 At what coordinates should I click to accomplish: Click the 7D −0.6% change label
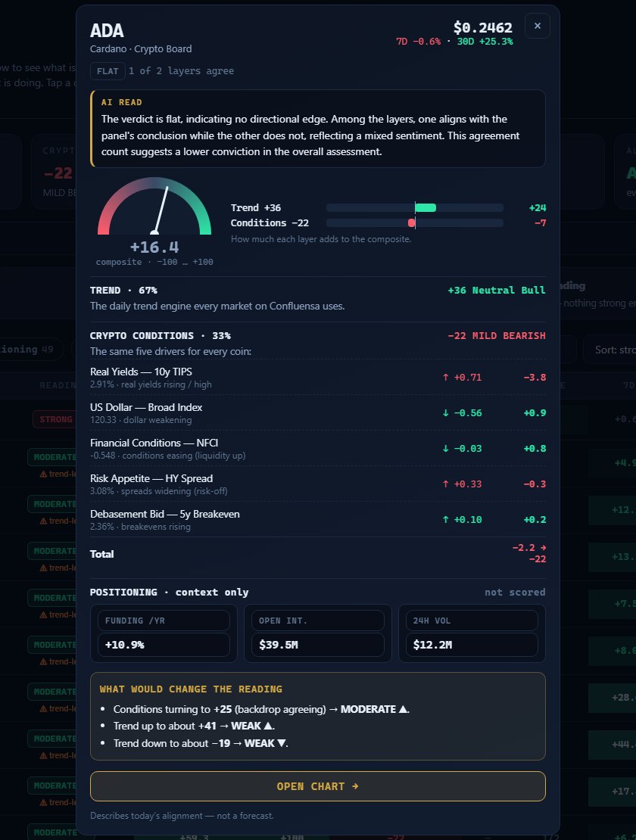[419, 42]
